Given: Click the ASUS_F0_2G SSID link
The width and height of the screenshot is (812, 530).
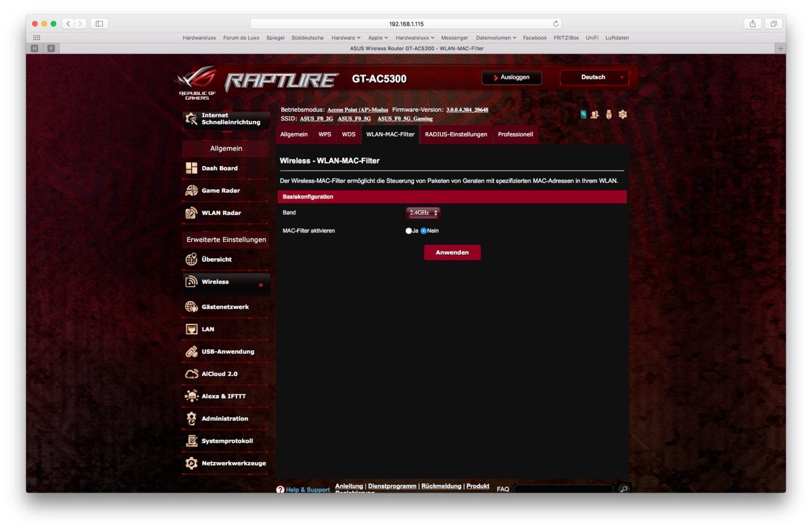Looking at the screenshot, I should 316,119.
